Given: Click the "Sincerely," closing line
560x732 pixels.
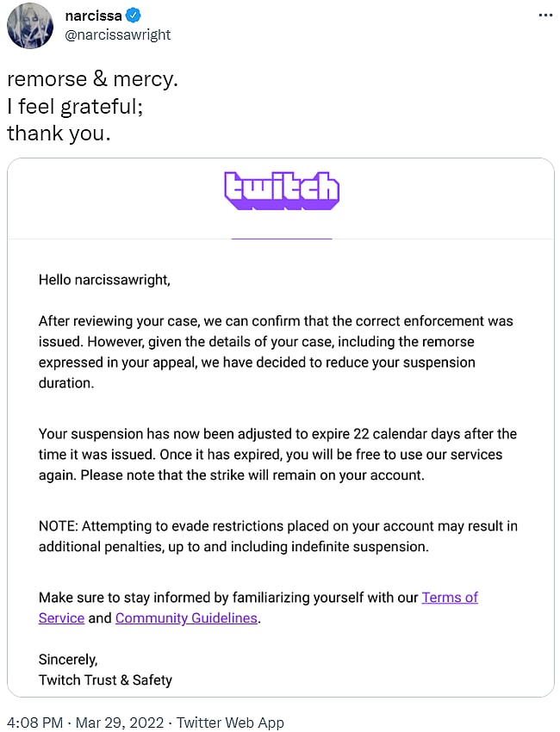Looking at the screenshot, I should coord(68,659).
